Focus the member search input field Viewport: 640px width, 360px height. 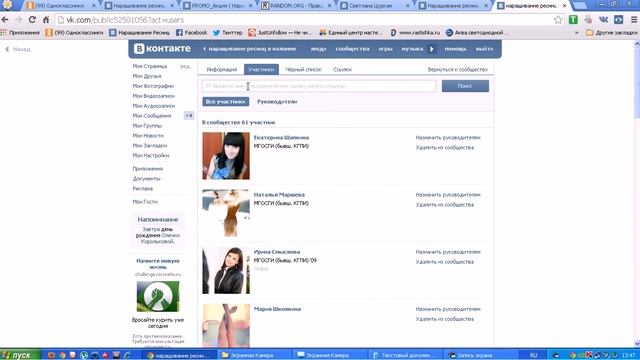point(319,86)
